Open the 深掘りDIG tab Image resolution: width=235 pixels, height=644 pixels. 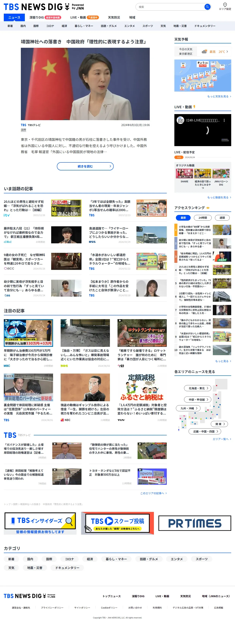[x=45, y=17]
